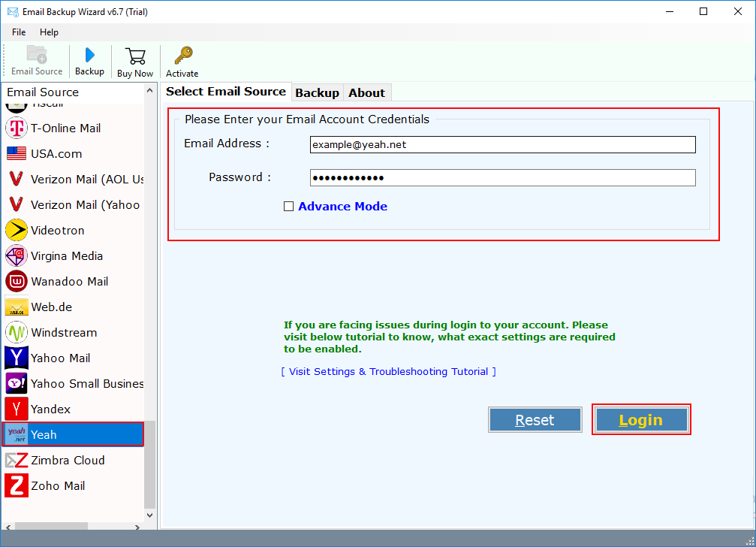Click the Password input field
Image resolution: width=756 pixels, height=547 pixels.
tap(502, 177)
